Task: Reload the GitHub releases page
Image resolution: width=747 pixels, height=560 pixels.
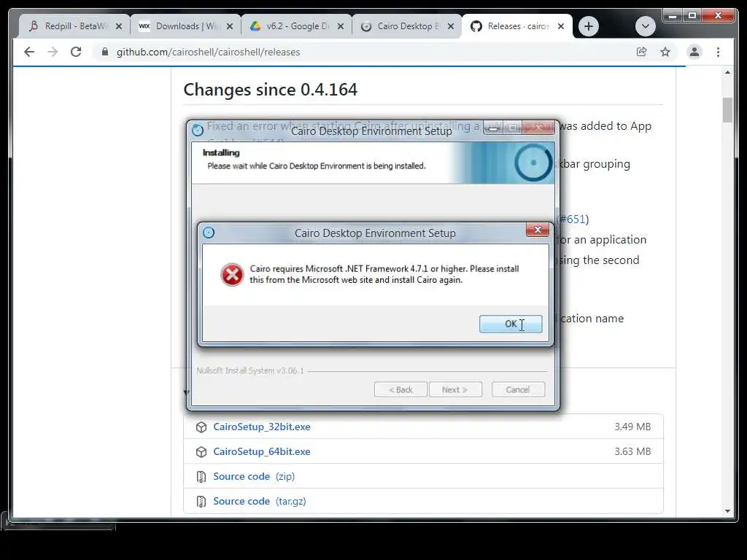Action: click(76, 52)
